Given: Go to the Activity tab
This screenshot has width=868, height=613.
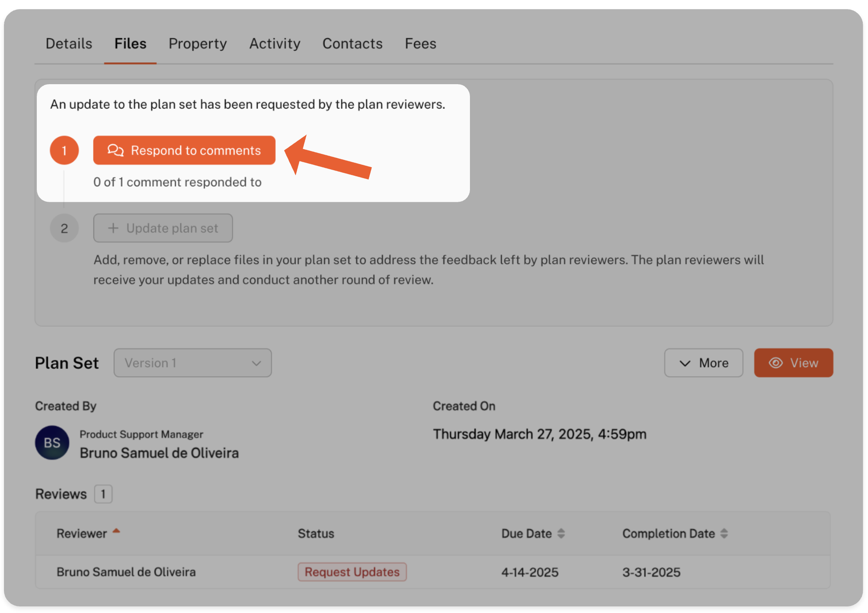Looking at the screenshot, I should pyautogui.click(x=275, y=44).
